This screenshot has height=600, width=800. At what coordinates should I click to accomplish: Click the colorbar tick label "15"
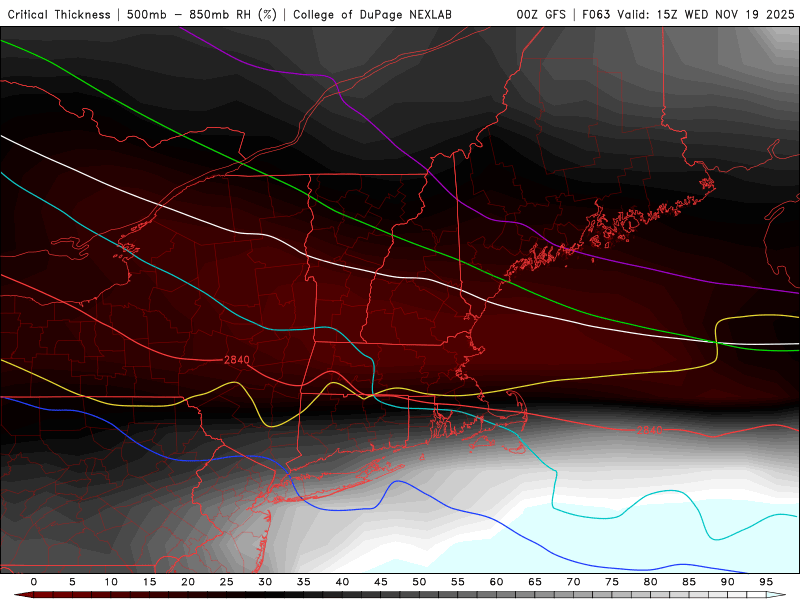click(x=149, y=582)
